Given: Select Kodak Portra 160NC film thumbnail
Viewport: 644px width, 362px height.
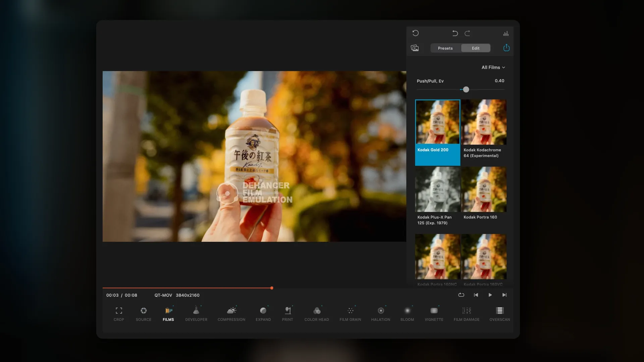Looking at the screenshot, I should tap(438, 257).
